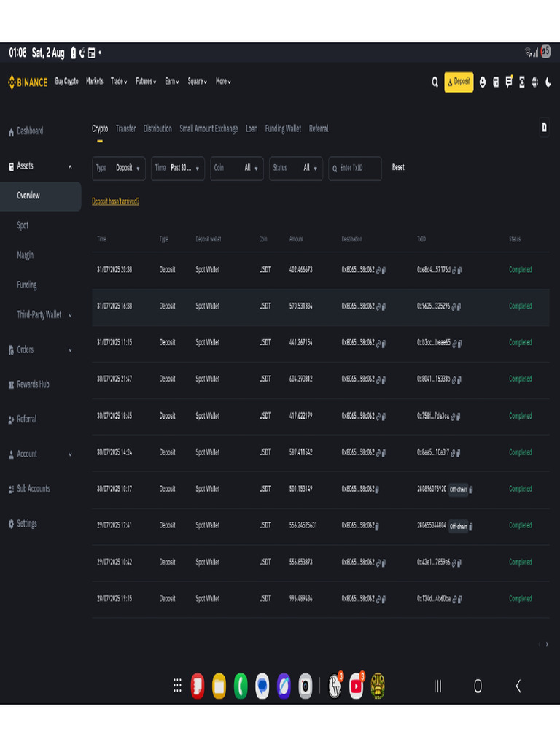Viewport: 560px width, 747px height.
Task: Click the Binance logo
Action: tap(28, 82)
